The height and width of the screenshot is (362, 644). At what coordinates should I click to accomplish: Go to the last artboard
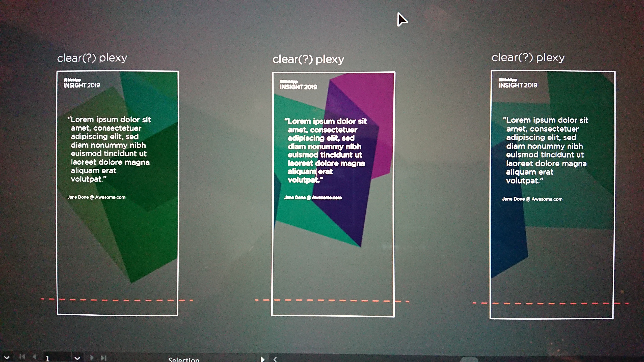click(104, 358)
